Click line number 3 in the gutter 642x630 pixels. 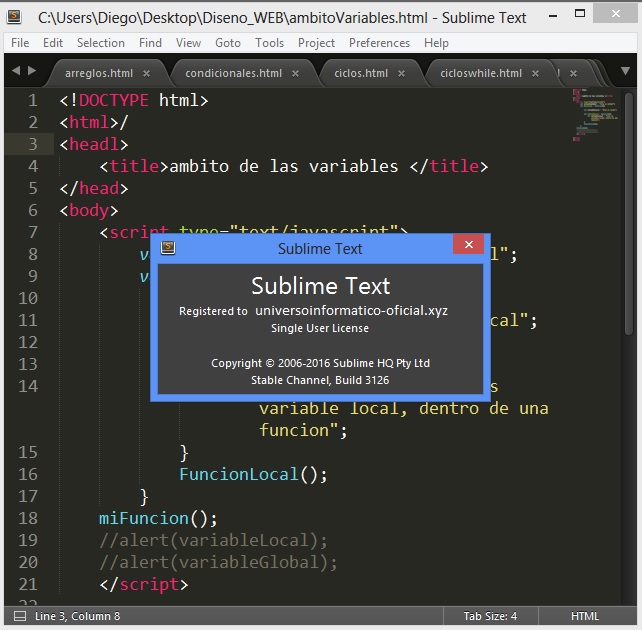click(x=33, y=144)
